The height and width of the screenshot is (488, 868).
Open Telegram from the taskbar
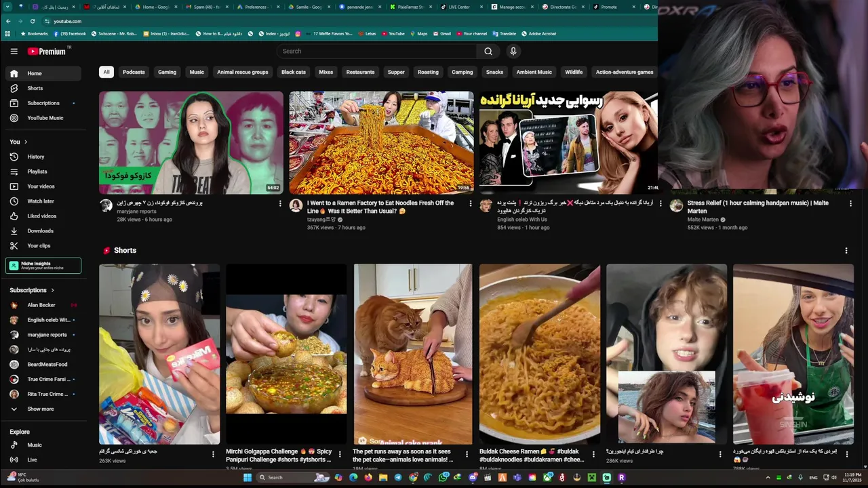pyautogui.click(x=398, y=477)
